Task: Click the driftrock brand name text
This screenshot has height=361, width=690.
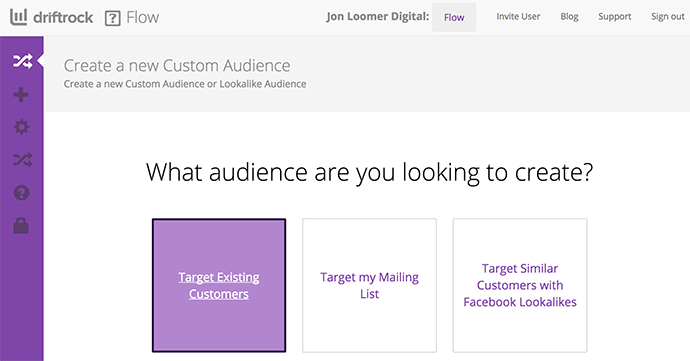Action: (63, 17)
